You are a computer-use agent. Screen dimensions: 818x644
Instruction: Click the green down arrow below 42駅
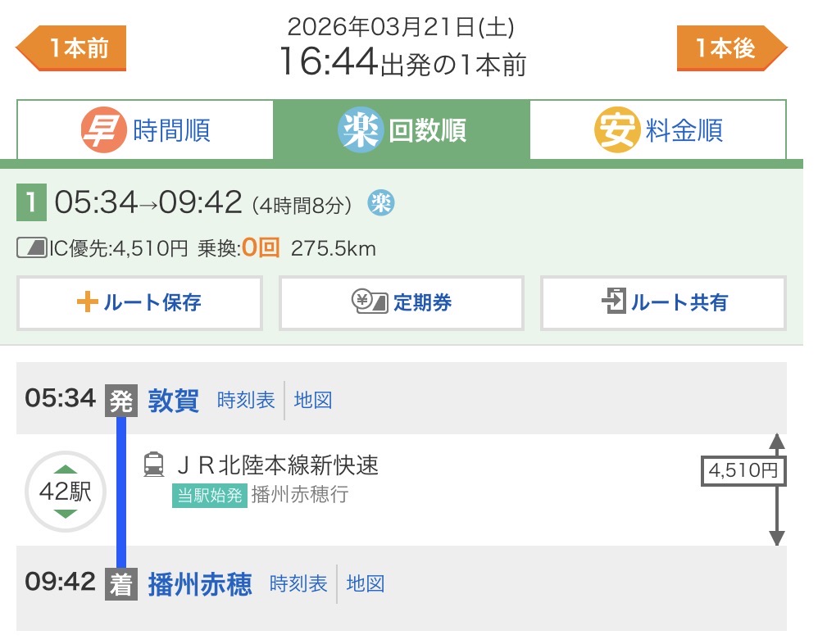pyautogui.click(x=65, y=514)
